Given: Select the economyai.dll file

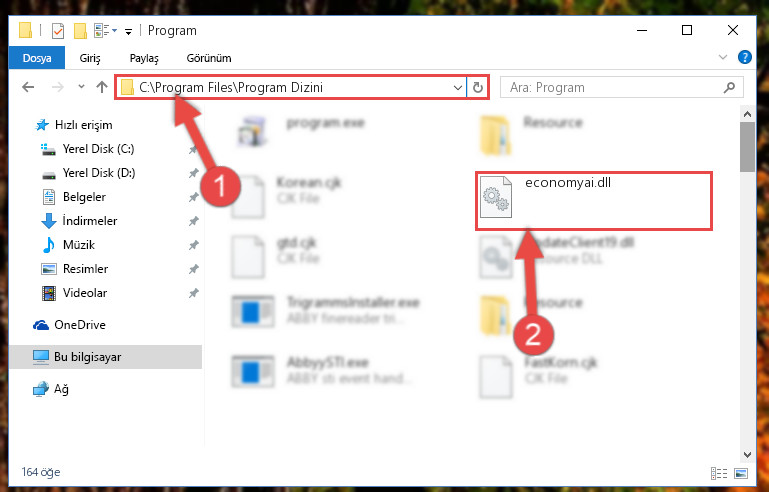Looking at the screenshot, I should pos(593,200).
